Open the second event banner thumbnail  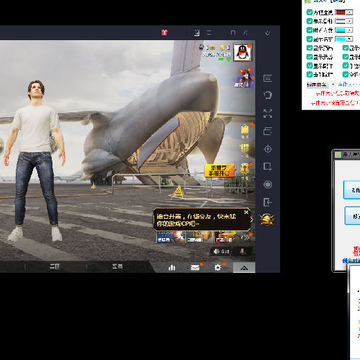coord(199,237)
